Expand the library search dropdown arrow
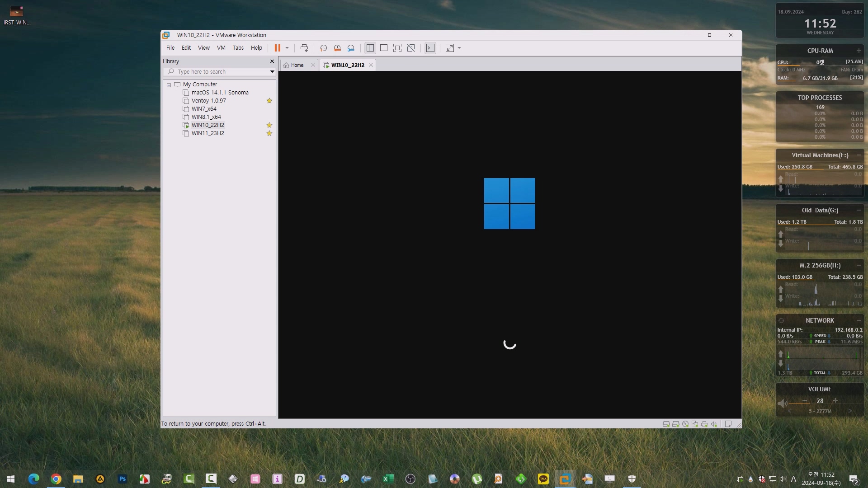The width and height of the screenshot is (868, 488). [x=272, y=72]
